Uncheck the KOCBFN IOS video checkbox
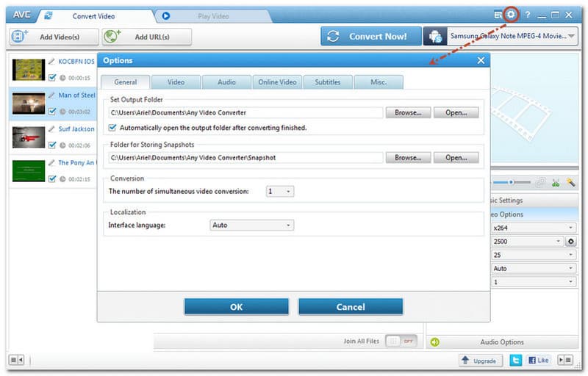Image resolution: width=588 pixels, height=376 pixels. pyautogui.click(x=52, y=78)
